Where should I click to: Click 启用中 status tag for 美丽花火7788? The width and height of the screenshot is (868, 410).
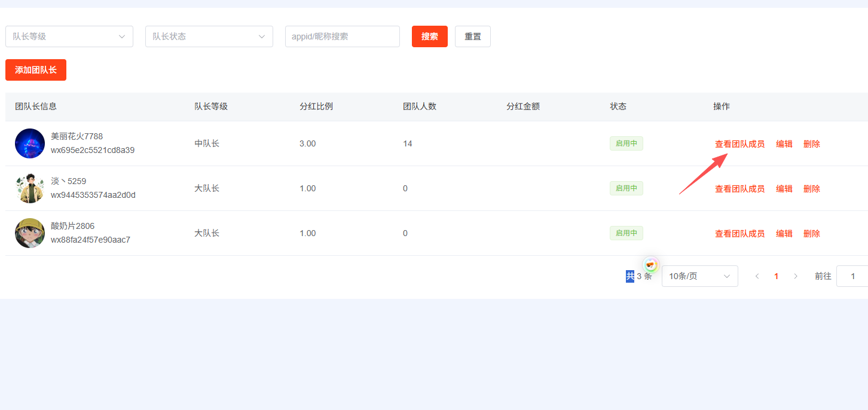[x=626, y=143]
